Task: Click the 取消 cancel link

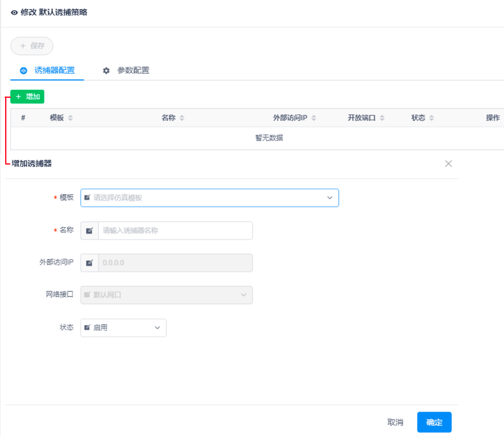Action: tap(395, 422)
